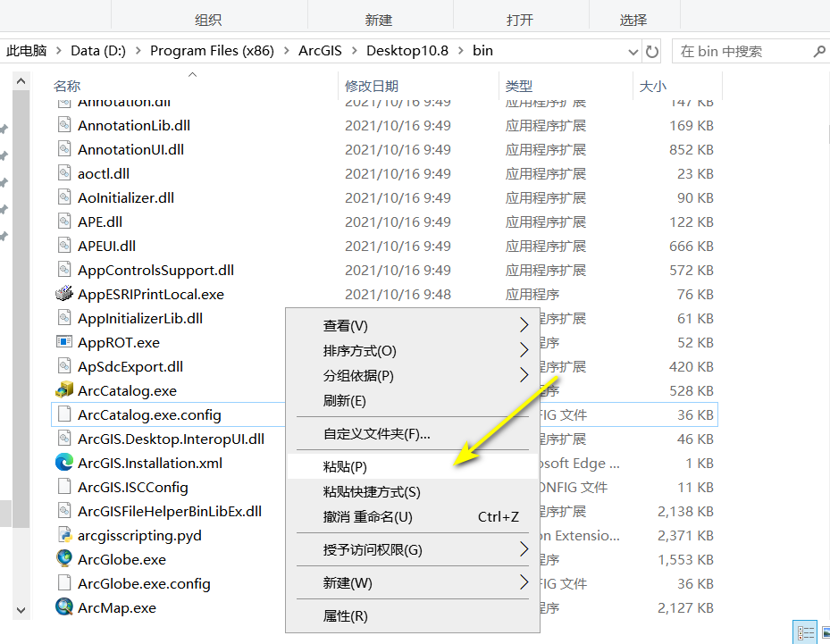The height and width of the screenshot is (644, 830).
Task: Click the ArcGIS.ISCConfig blank file icon
Action: 64,486
